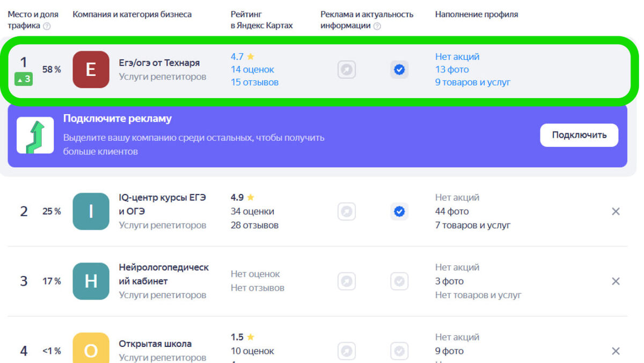Open the Нет акций link for Егэ/огэ от Технаря
This screenshot has height=363, width=644.
click(x=457, y=56)
